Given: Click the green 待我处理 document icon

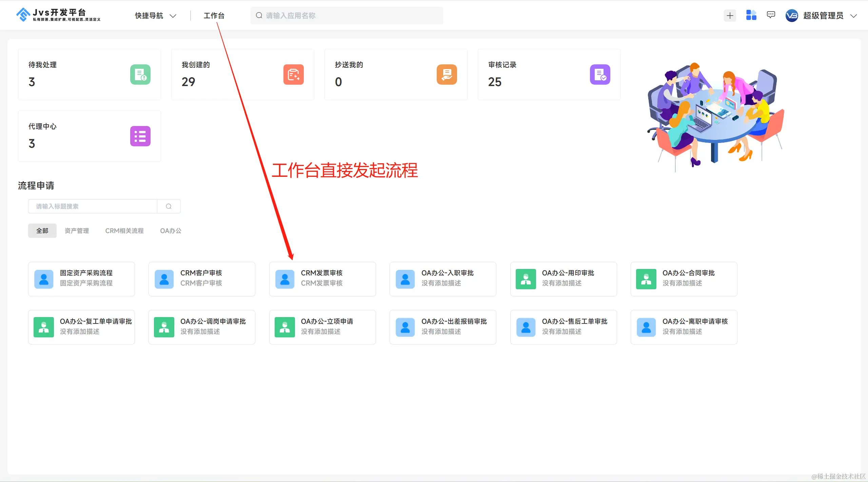Looking at the screenshot, I should tap(140, 75).
